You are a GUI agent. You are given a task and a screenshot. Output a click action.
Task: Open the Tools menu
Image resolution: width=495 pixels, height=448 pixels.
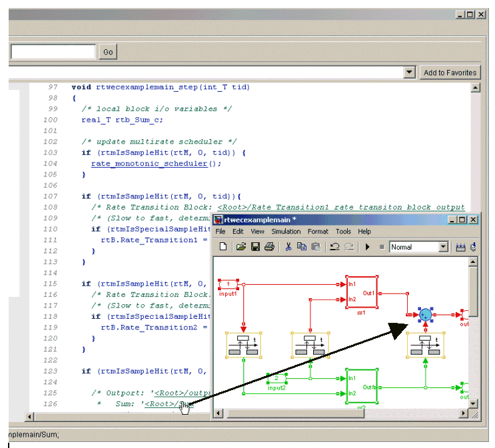point(343,231)
